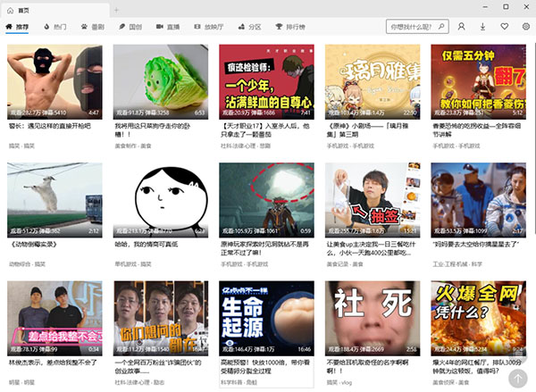Open favorites via the heart icon
Screen dimensions: 536x392
click(x=505, y=28)
